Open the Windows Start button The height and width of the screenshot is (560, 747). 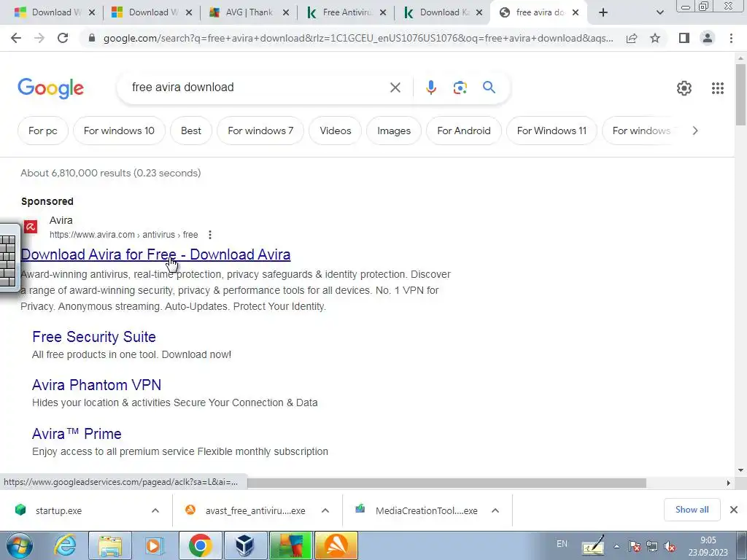coord(19,545)
